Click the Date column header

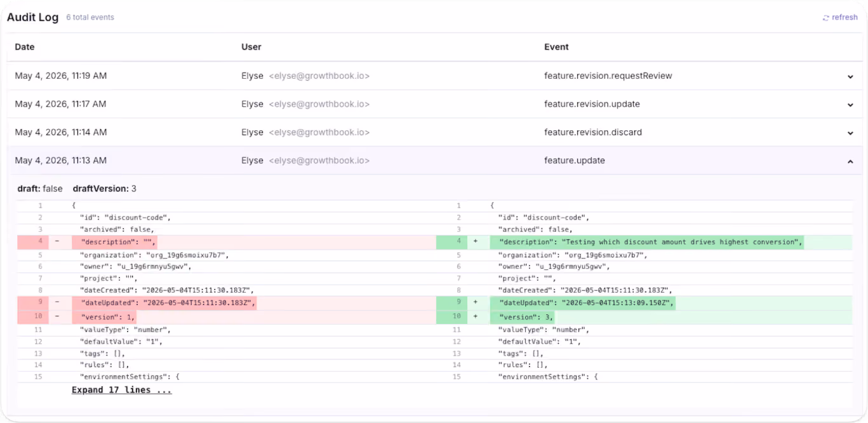pos(25,47)
